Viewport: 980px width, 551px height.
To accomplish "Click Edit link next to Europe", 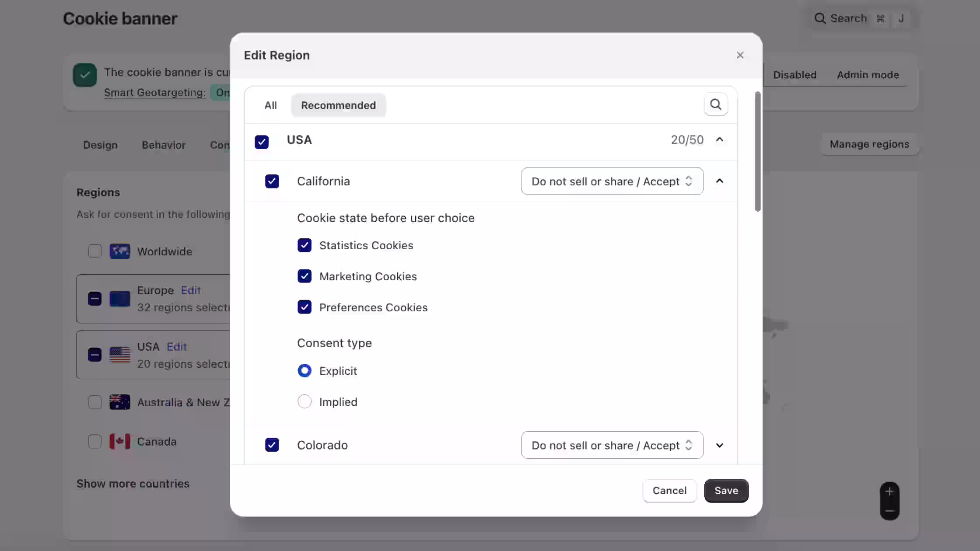I will coord(191,290).
